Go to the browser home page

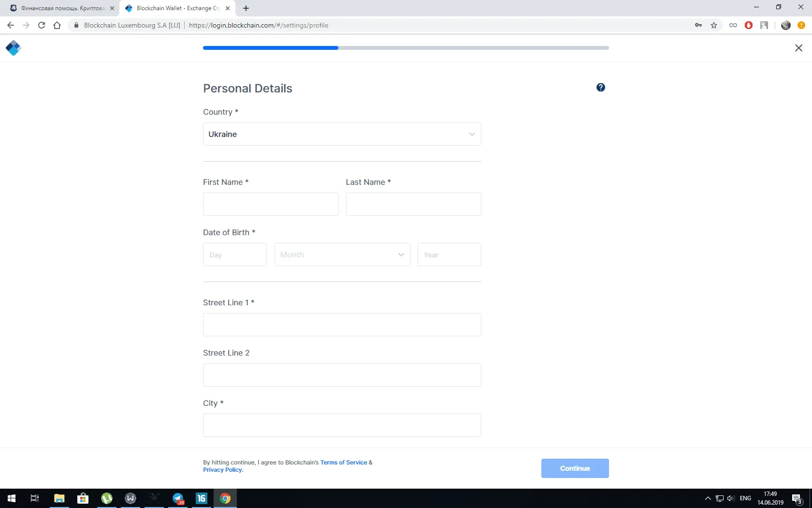pos(57,25)
